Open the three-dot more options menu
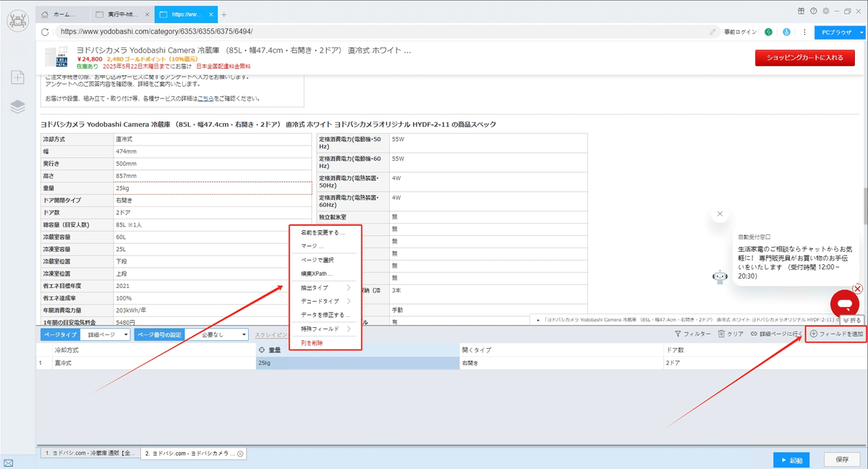The width and height of the screenshot is (868, 469). pos(804,32)
